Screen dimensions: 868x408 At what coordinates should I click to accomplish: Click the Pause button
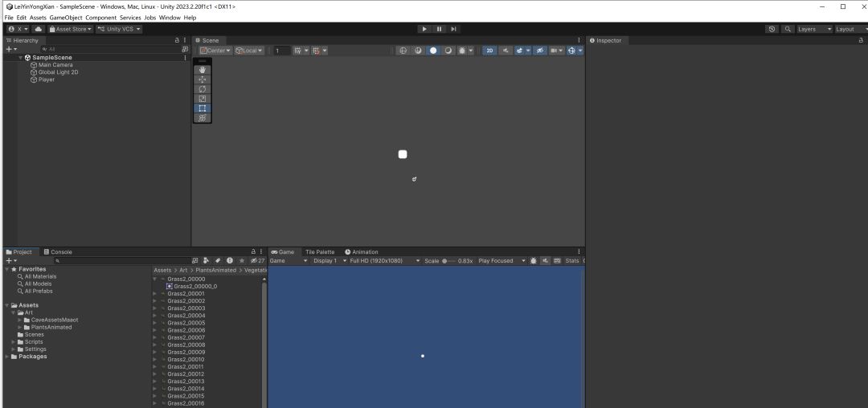[439, 29]
